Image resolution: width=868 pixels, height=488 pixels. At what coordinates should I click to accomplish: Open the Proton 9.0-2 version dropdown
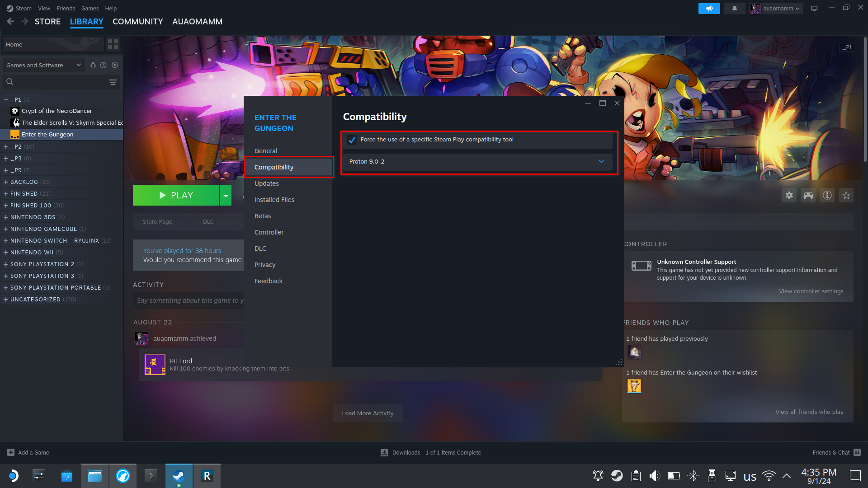477,161
